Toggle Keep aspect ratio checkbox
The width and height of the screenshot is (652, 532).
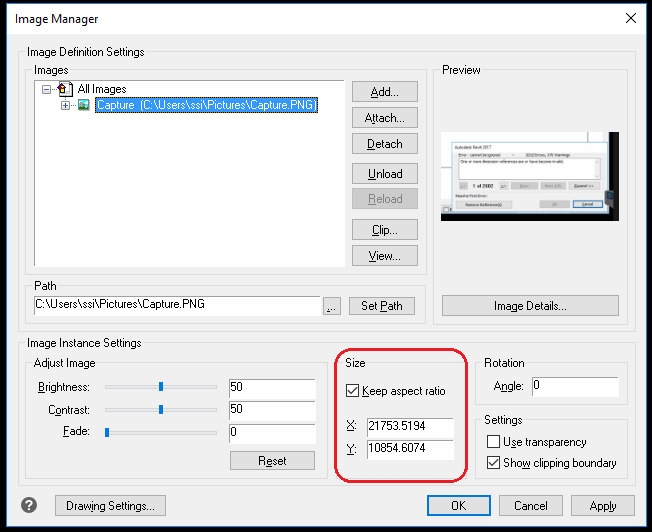coord(352,391)
